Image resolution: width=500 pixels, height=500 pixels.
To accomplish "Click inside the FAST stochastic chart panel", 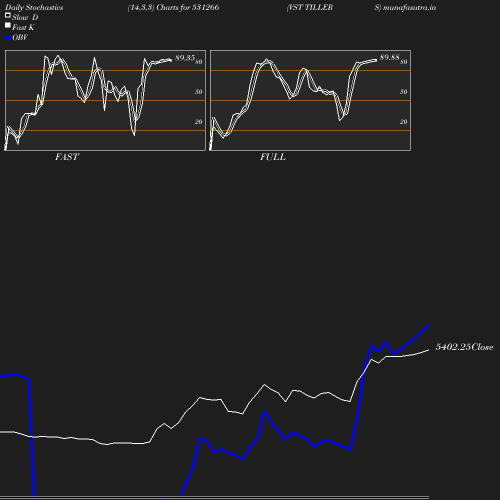I will [105, 100].
